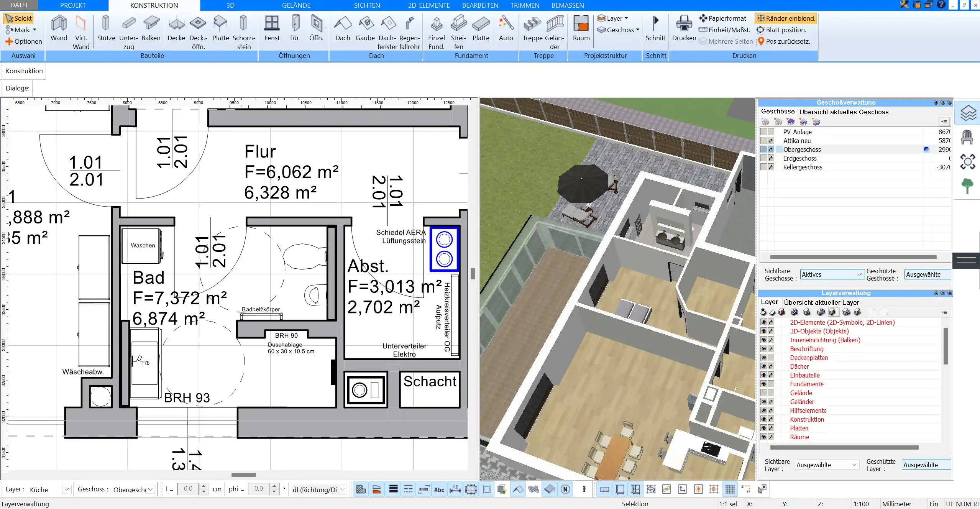Switch to the PROJEKT tab
Viewport: 980px width, 509px height.
point(73,5)
